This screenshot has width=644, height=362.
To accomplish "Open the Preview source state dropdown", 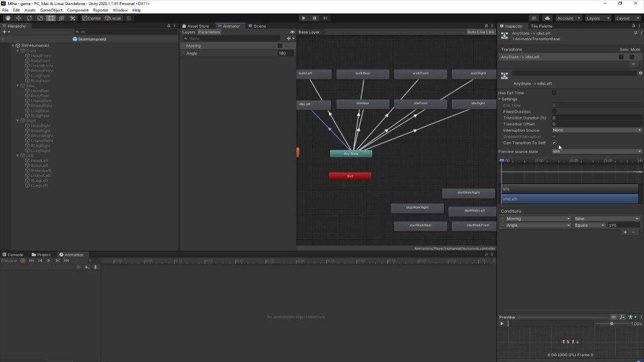I will (x=597, y=151).
